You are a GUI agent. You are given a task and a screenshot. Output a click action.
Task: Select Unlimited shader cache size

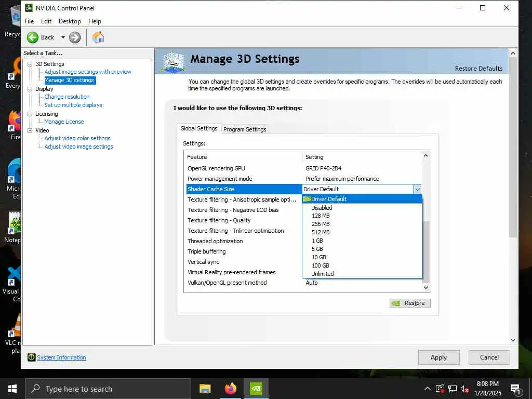click(x=362, y=274)
